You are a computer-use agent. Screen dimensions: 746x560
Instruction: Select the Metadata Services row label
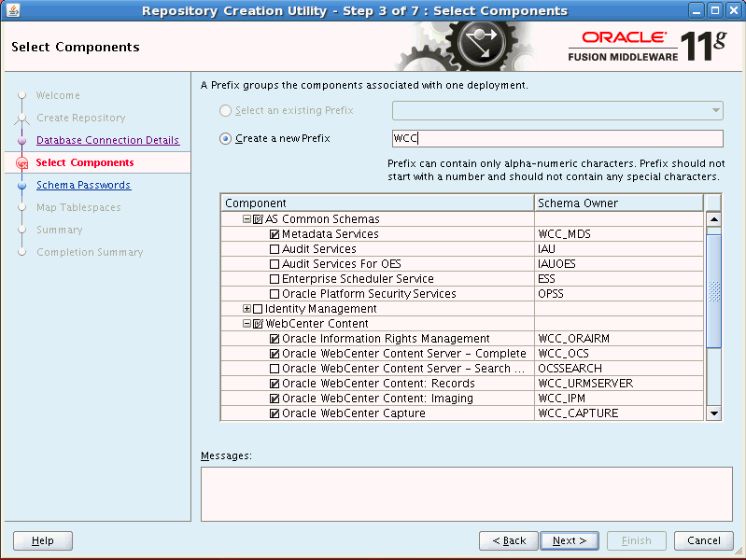point(331,234)
